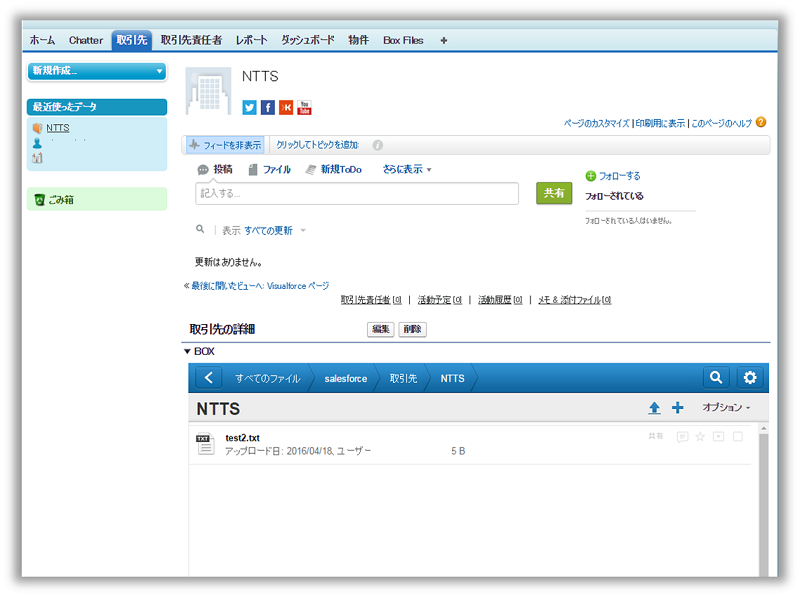This screenshot has width=800, height=597.
Task: Click the green follow plus icon
Action: [x=591, y=176]
